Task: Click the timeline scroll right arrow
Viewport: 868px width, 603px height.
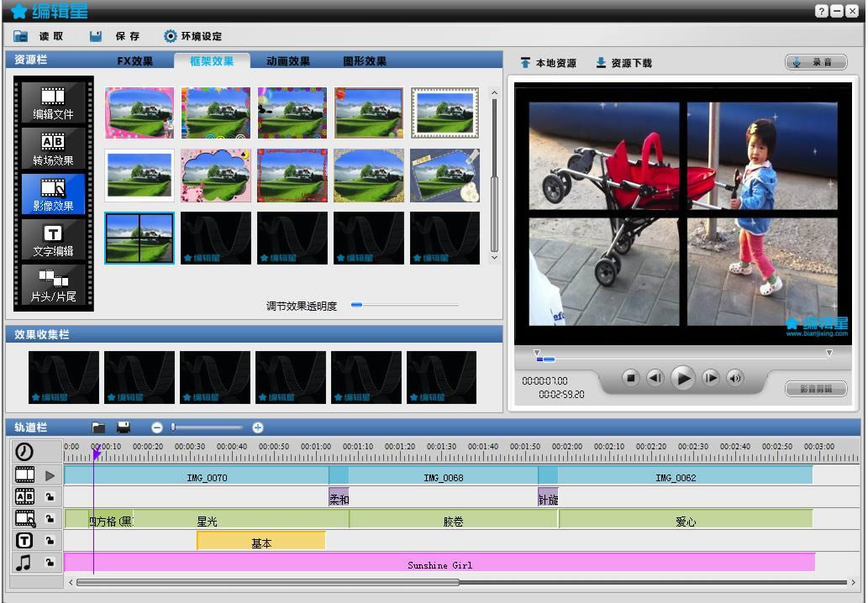Action: click(853, 583)
